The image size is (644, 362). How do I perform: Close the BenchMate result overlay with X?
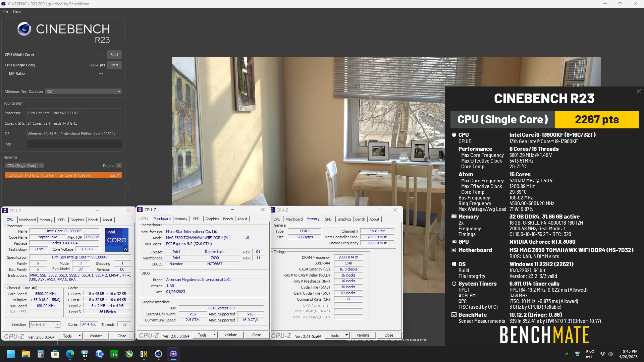click(638, 91)
